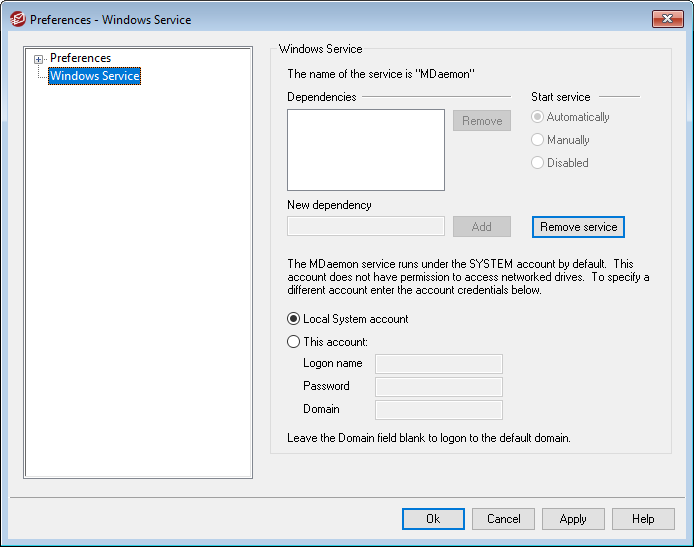
Task: Select the This account radio button
Action: (x=294, y=342)
